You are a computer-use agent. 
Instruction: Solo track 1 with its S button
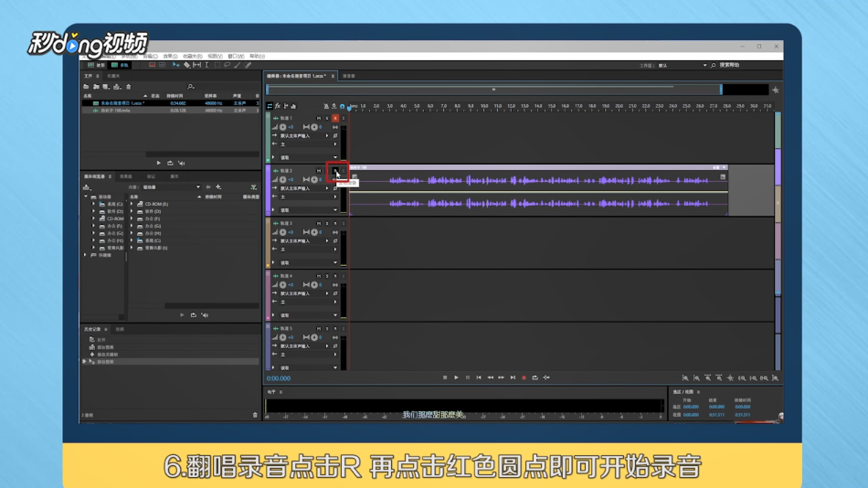coord(327,118)
